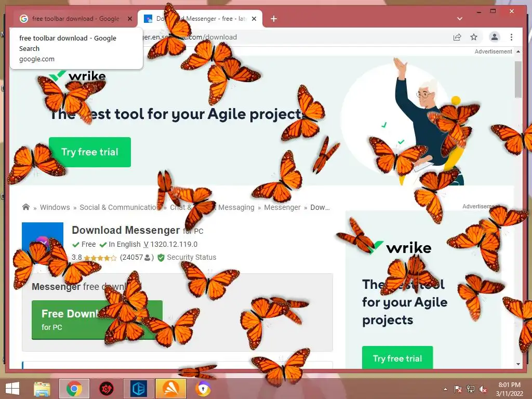532x399 pixels.
Task: Click the star rating for Messenger
Action: pyautogui.click(x=100, y=258)
